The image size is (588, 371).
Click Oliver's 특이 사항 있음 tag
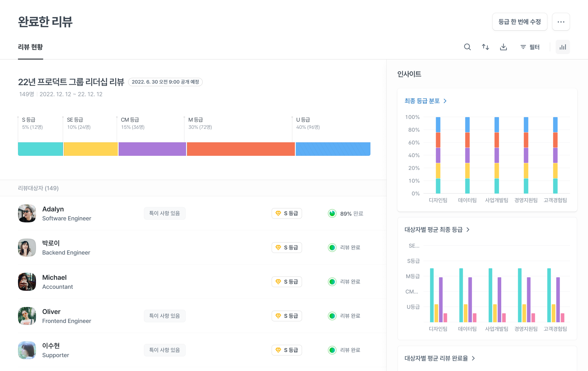click(x=164, y=316)
